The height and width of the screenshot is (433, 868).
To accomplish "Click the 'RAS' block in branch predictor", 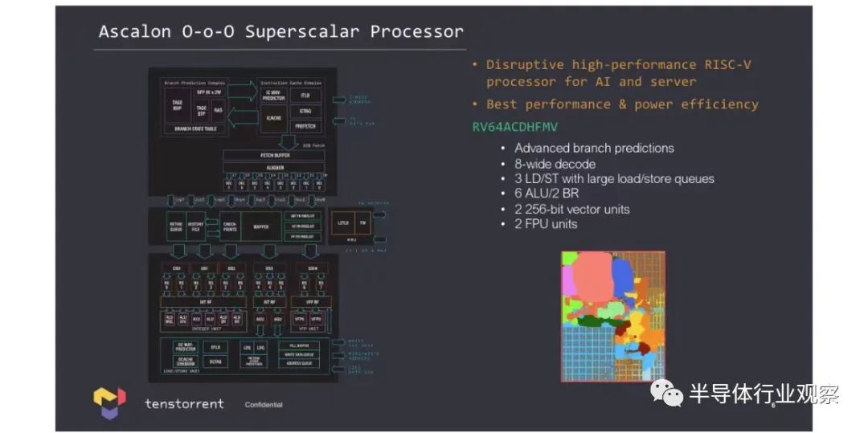I will pyautogui.click(x=219, y=110).
